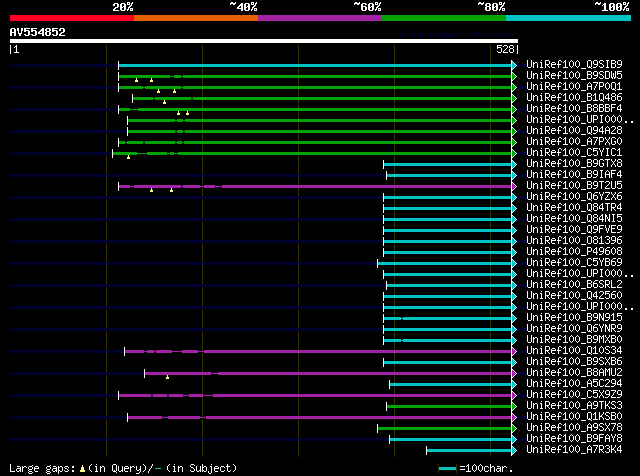The width and height of the screenshot is (640, 476).
Task: Click the white AV554852 query sequence bar
Action: click(x=264, y=41)
